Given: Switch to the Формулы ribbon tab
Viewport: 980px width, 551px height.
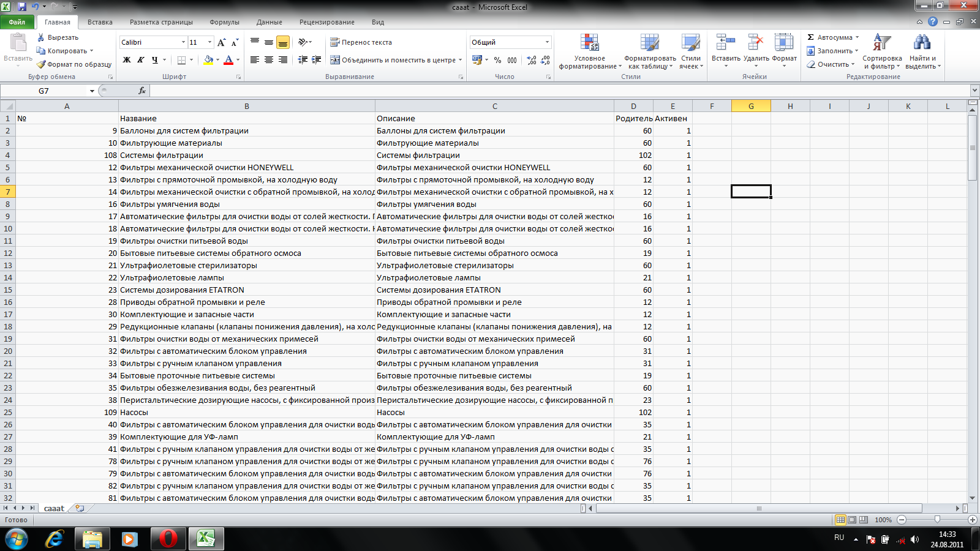Looking at the screenshot, I should coord(224,22).
